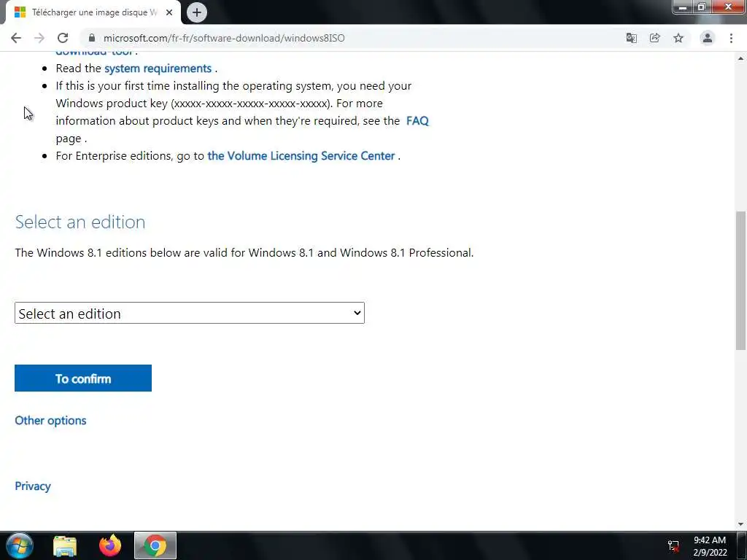Image resolution: width=747 pixels, height=560 pixels.
Task: Expand the Select an edition dropdown
Action: (190, 313)
